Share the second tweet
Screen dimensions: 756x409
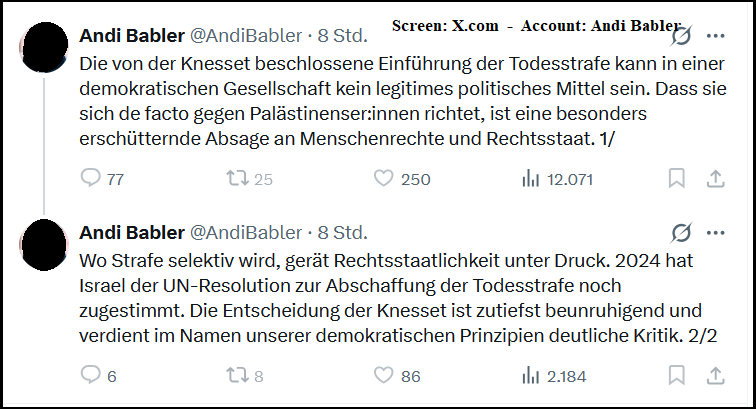tap(716, 376)
